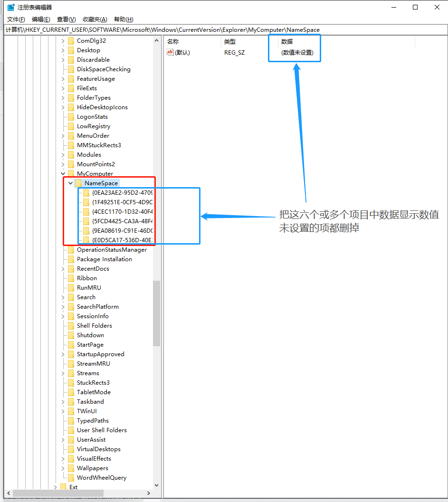The height and width of the screenshot is (502, 448).
Task: Select the DiskSpaceChecking folder icon
Action: point(71,69)
